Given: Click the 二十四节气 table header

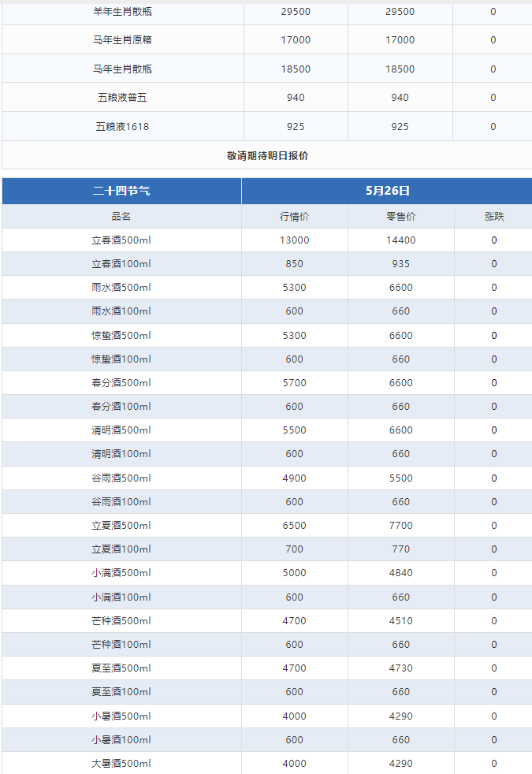Looking at the screenshot, I should 121,191.
